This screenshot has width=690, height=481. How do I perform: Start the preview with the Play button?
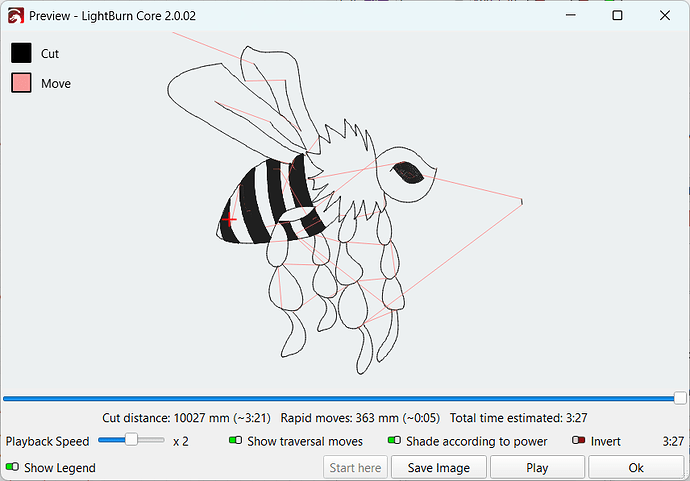[536, 467]
